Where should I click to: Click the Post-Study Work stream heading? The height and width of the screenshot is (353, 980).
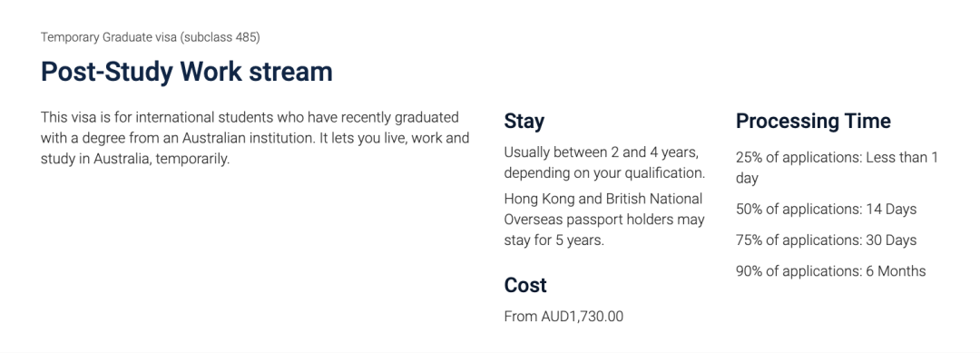click(186, 72)
